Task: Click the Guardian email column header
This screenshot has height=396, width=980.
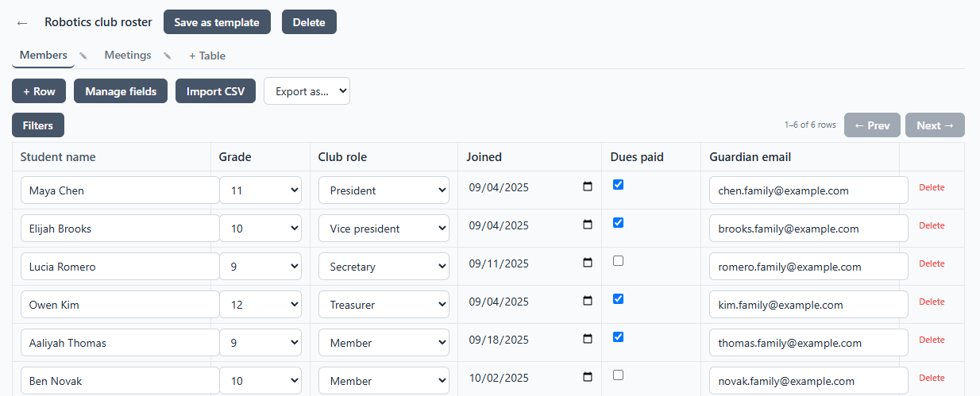Action: point(800,157)
